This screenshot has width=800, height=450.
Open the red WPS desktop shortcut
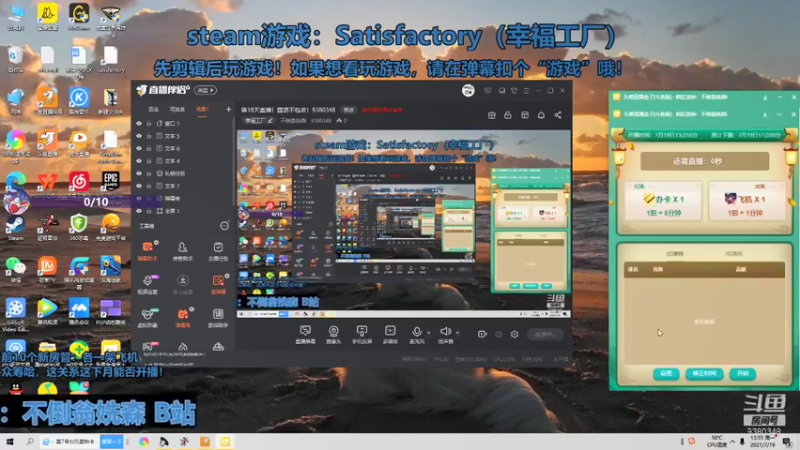(47, 183)
